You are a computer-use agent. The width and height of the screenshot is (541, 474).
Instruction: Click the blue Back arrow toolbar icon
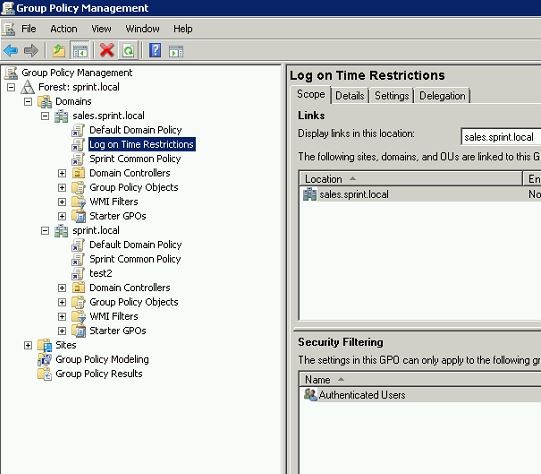click(x=11, y=51)
